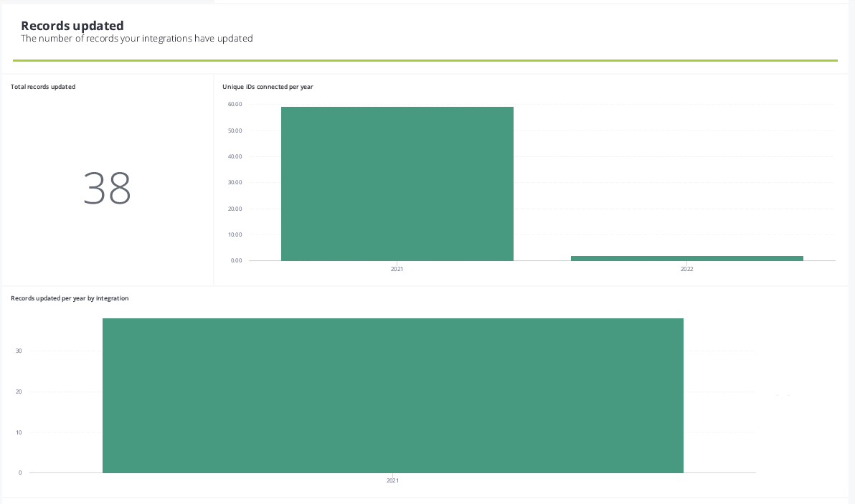Viewport: 855px width, 504px height.
Task: Click the subtitle about records your integrations updated
Action: 136,39
